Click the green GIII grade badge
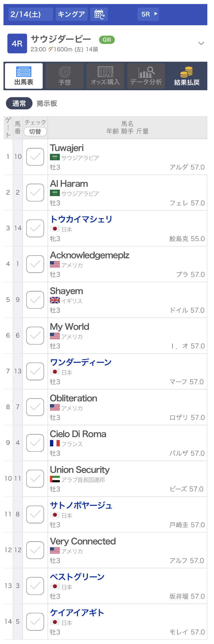The height and width of the screenshot is (644, 214). [107, 40]
